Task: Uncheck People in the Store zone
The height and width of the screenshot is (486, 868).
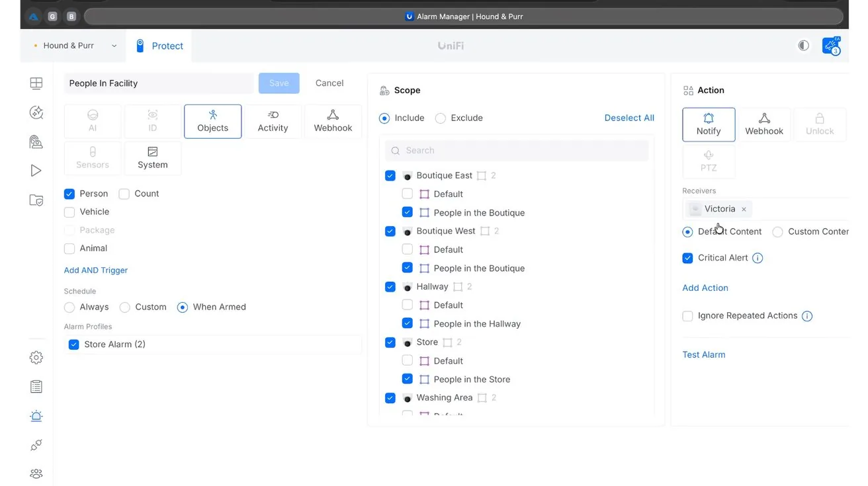Action: click(408, 379)
